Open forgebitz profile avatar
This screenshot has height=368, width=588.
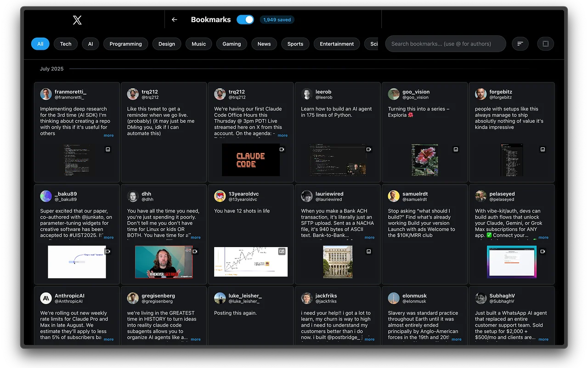point(481,94)
